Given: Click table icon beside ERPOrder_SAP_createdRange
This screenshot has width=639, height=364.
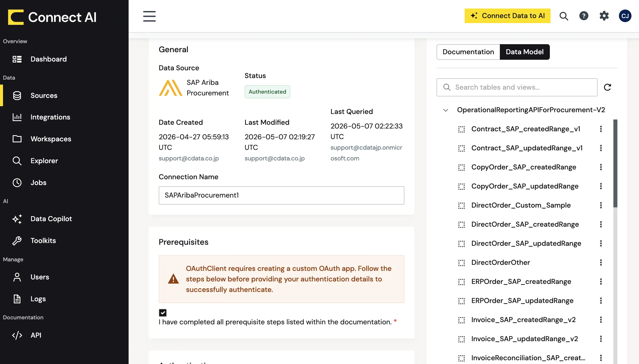Looking at the screenshot, I should click(461, 282).
